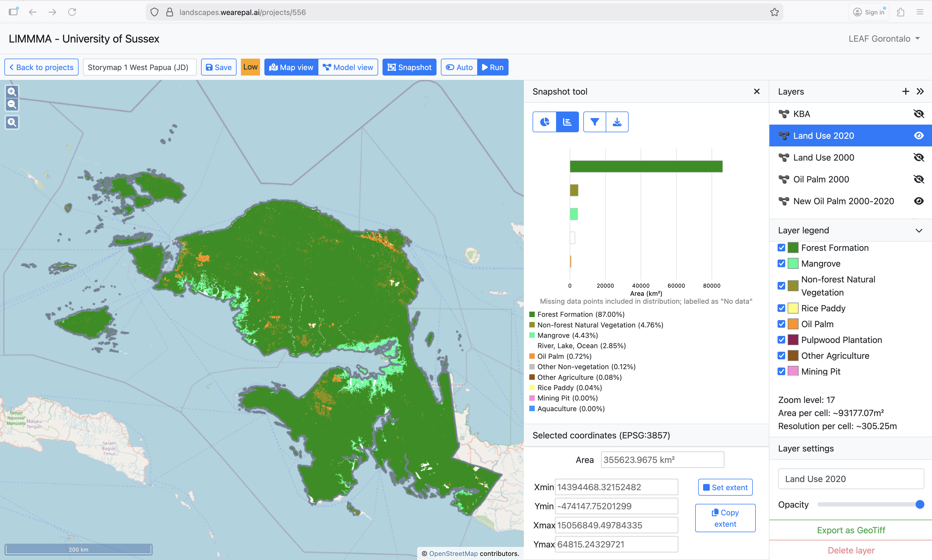Open the snapshot filter icon
This screenshot has height=560, width=932.
[595, 122]
